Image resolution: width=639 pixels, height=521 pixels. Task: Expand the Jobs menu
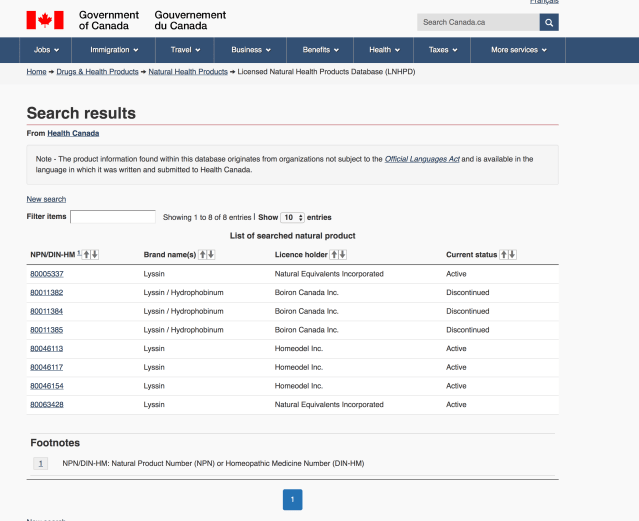(x=46, y=50)
